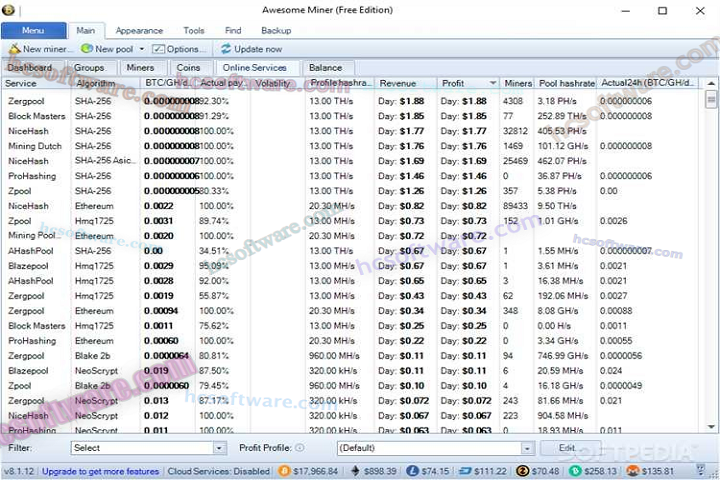Switch to the Appearance ribbon tab
720x480 pixels.
coord(139,31)
